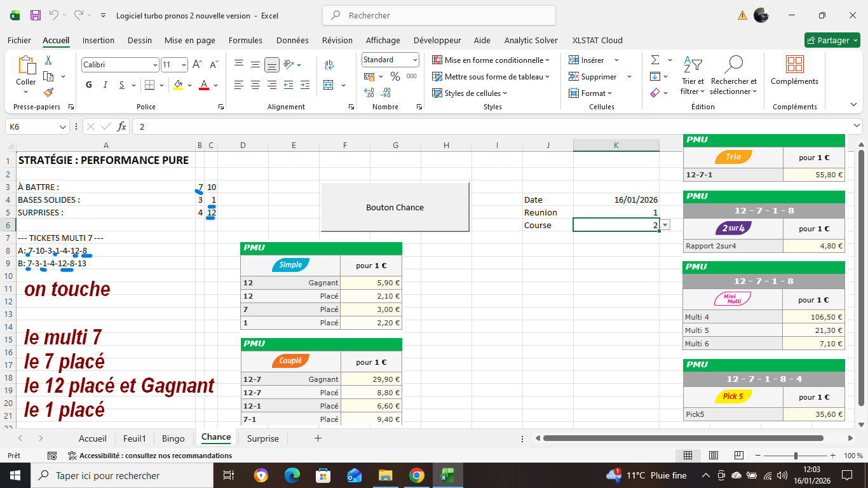The image size is (868, 488).
Task: Toggle italic formatting (I)
Action: [x=105, y=85]
